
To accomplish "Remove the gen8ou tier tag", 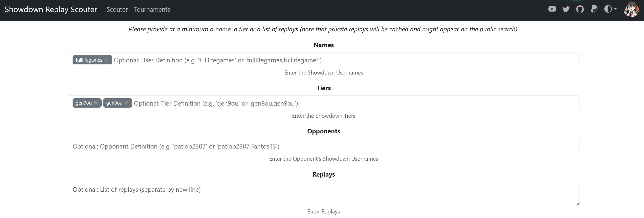I will point(126,103).
